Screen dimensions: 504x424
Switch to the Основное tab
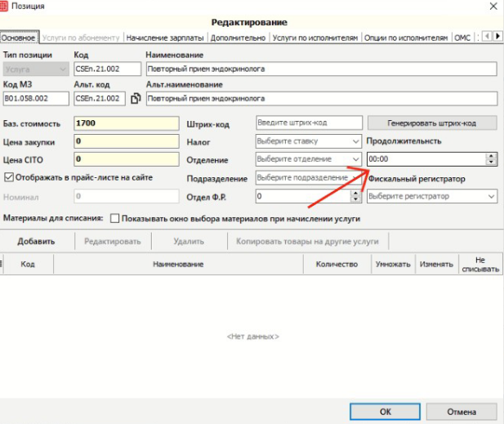click(18, 38)
